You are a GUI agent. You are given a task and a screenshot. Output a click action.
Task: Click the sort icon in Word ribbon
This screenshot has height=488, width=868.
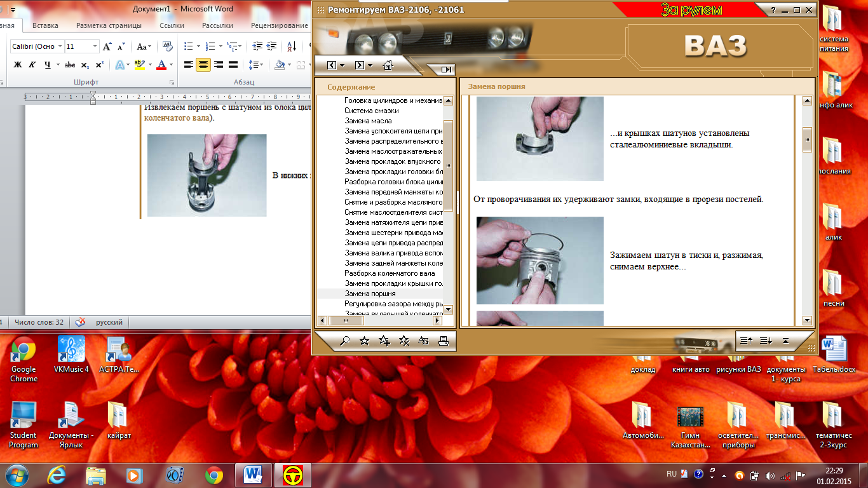click(x=292, y=46)
